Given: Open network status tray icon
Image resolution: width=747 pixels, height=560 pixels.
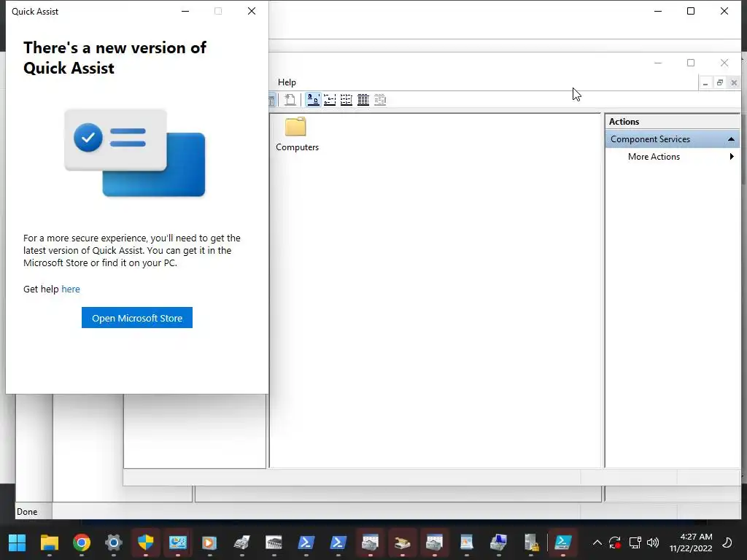Looking at the screenshot, I should coord(635,542).
